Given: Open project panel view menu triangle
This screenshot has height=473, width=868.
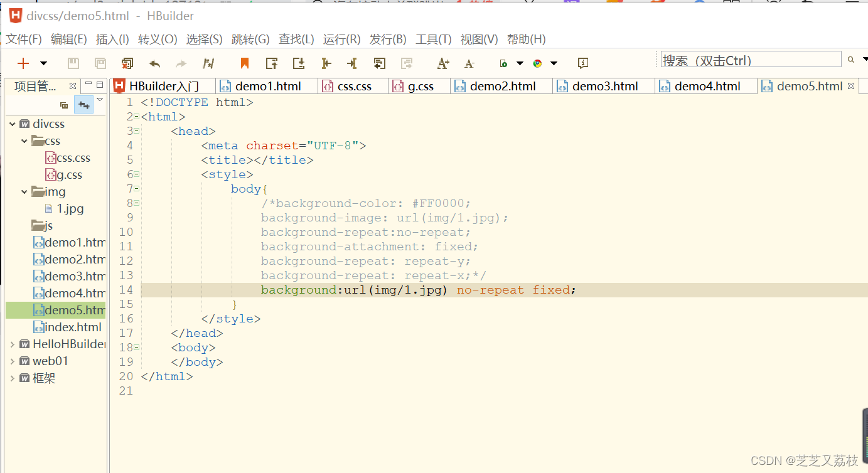Looking at the screenshot, I should point(100,100).
